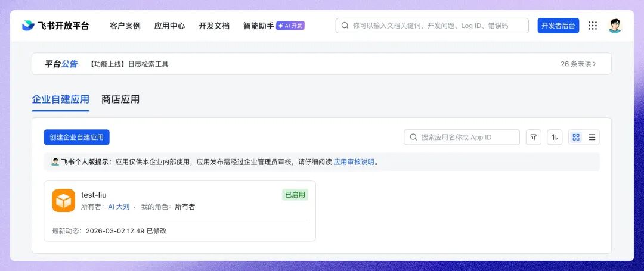
Task: Click the 飞书个人版提示 person icon
Action: 55,162
